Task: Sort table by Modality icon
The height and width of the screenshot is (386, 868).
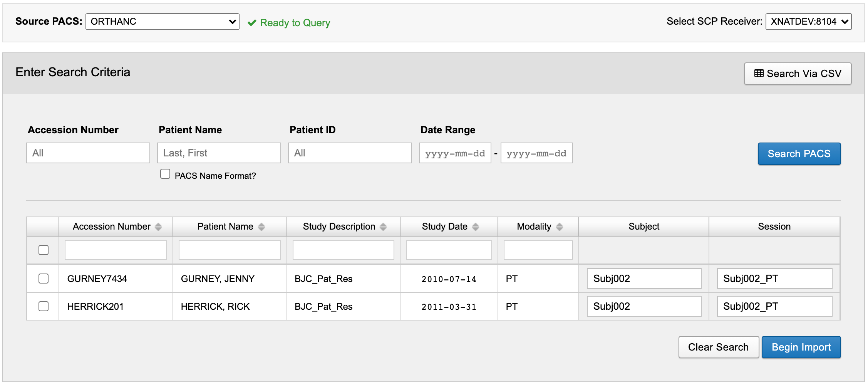Action: pos(559,227)
